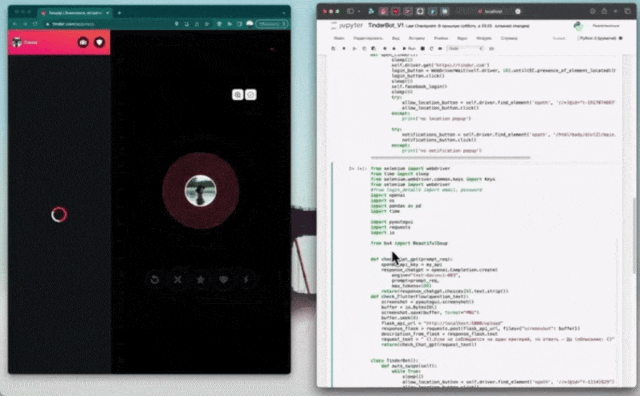This screenshot has width=640, height=396.
Task: Open the Tinder safety shield icon
Action: point(100,42)
